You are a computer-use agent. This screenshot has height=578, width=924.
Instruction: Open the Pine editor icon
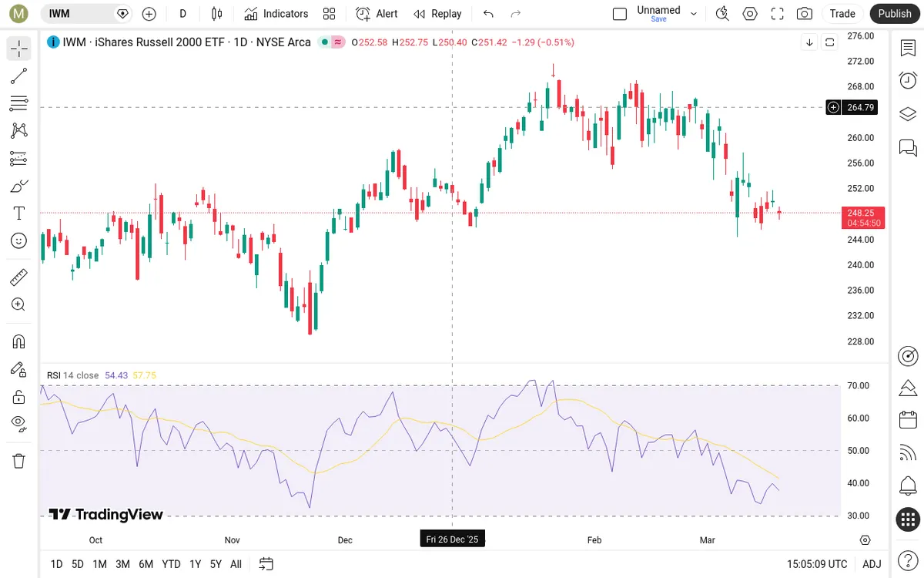[908, 388]
